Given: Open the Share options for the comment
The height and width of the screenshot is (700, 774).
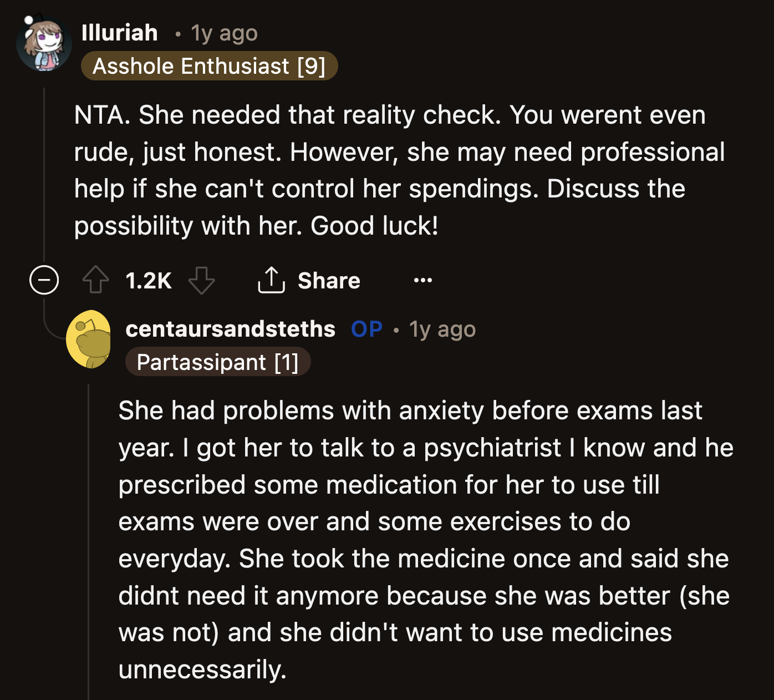Looking at the screenshot, I should click(x=308, y=280).
